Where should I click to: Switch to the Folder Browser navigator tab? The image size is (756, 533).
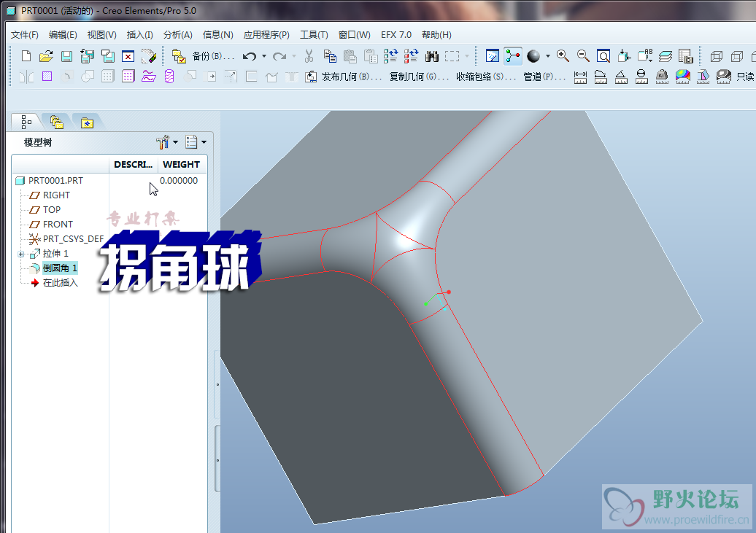click(57, 122)
